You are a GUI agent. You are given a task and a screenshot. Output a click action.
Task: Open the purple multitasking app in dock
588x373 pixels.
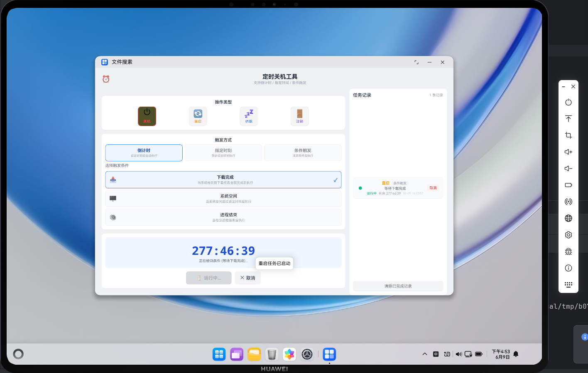click(x=237, y=354)
